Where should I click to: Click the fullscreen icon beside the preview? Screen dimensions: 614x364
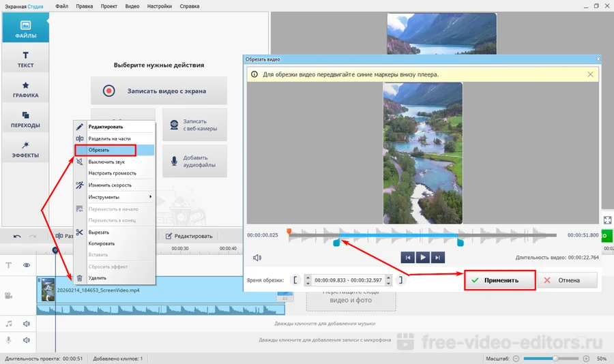pos(607,220)
